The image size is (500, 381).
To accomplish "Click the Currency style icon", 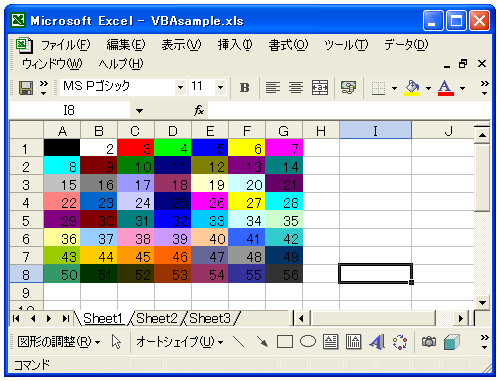I will click(348, 88).
